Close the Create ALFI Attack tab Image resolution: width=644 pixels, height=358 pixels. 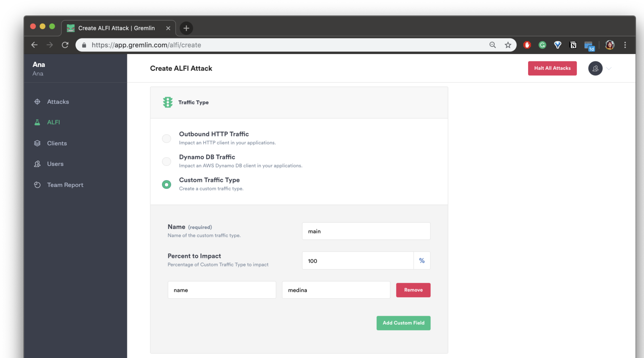pos(168,28)
